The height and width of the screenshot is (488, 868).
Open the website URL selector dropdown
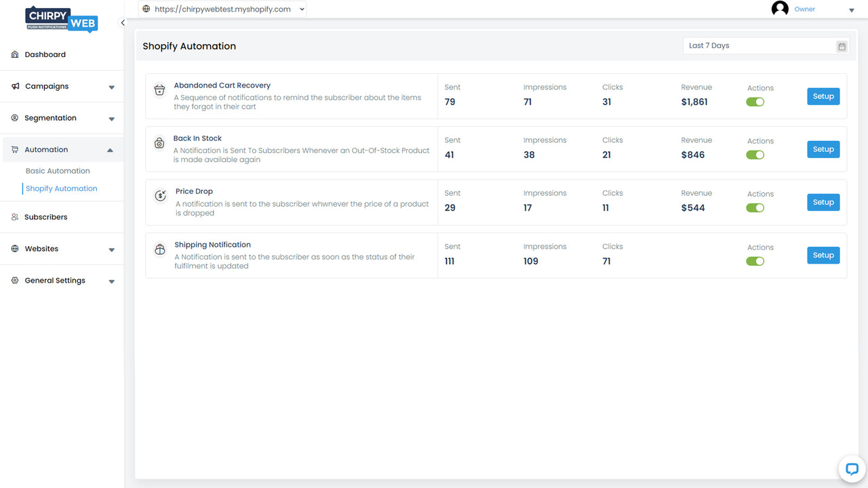[x=300, y=9]
